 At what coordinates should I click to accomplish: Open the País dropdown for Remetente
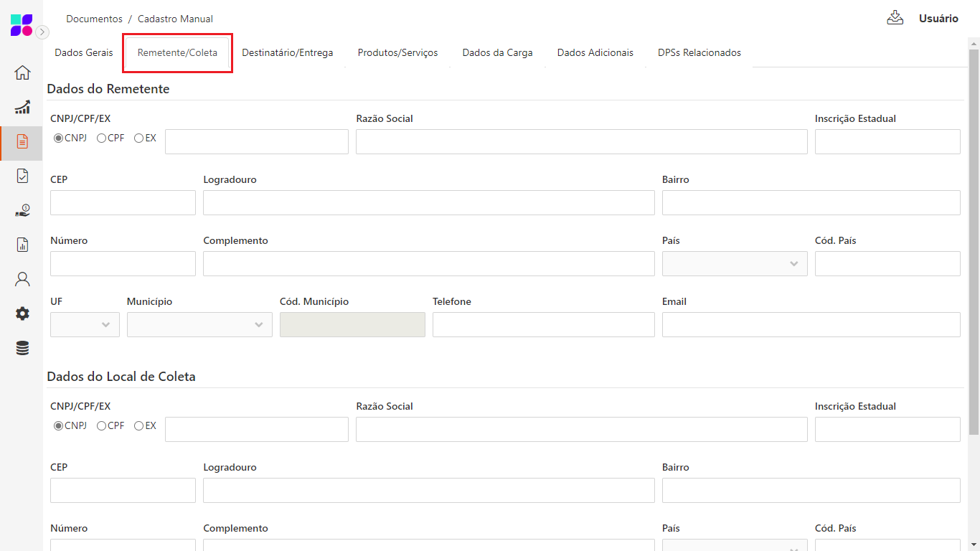tap(734, 264)
